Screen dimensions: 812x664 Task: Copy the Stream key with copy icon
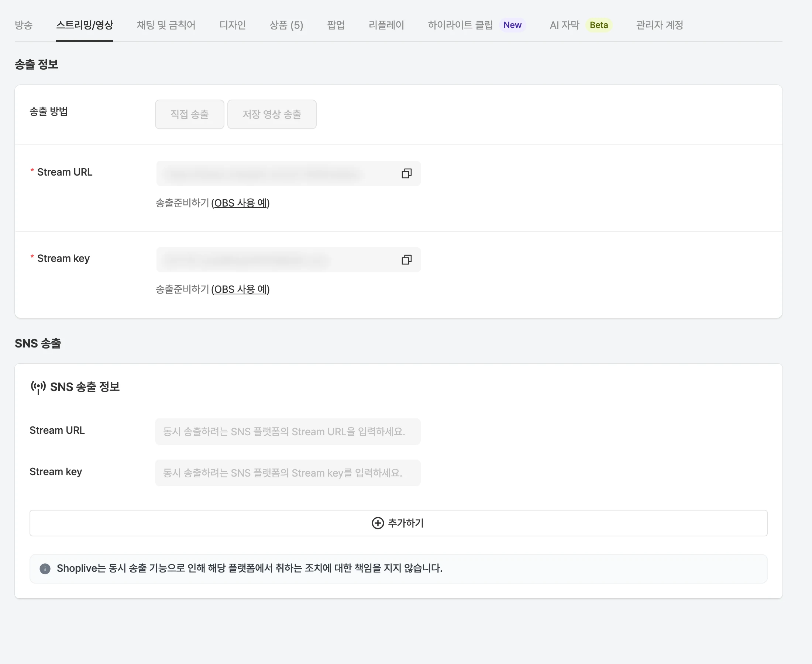406,260
